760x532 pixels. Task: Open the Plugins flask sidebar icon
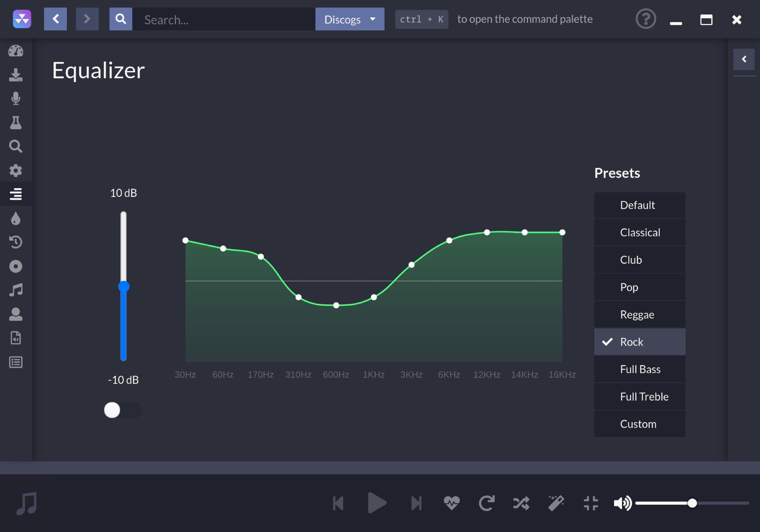click(x=16, y=123)
